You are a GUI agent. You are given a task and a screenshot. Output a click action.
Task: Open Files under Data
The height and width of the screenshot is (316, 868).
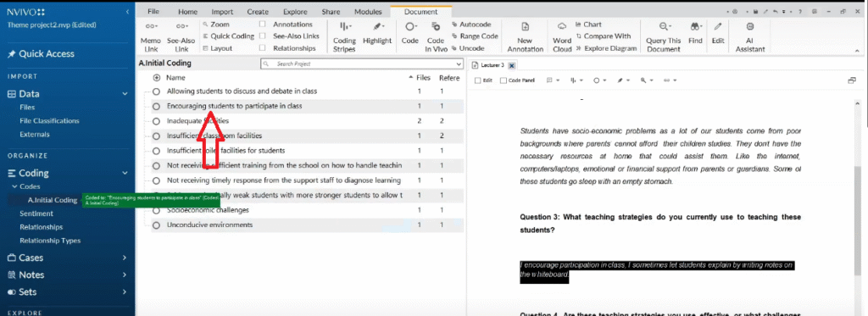(x=27, y=108)
